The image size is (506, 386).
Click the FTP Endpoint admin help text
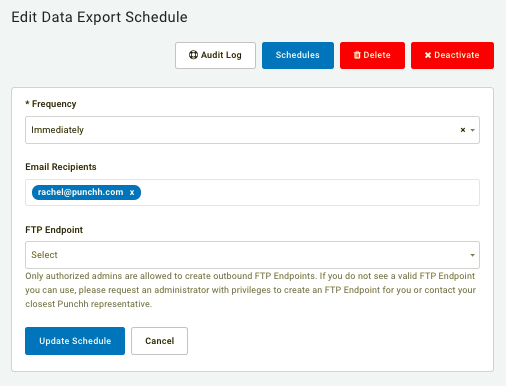(x=251, y=290)
